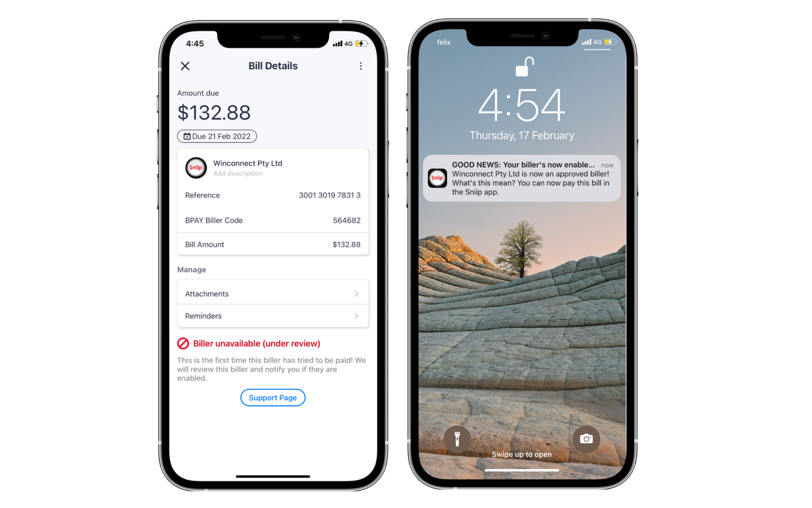Tap the 4G signal icon in status bar
This screenshot has height=508, width=812.
pyautogui.click(x=345, y=42)
